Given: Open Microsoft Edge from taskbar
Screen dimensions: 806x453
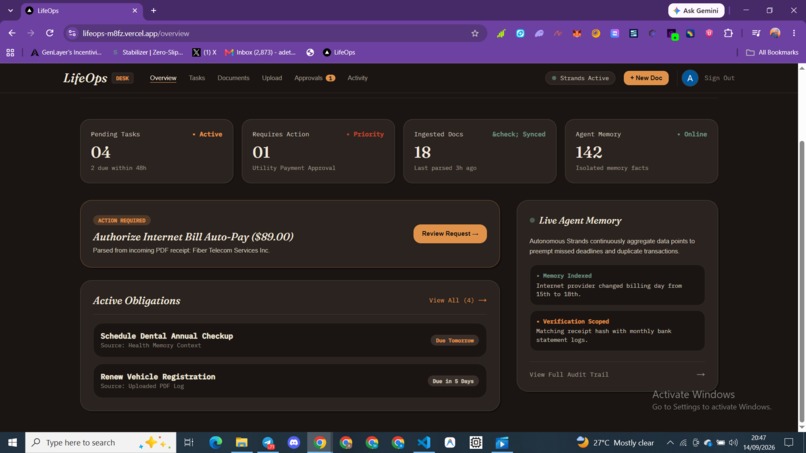Looking at the screenshot, I should click(215, 442).
